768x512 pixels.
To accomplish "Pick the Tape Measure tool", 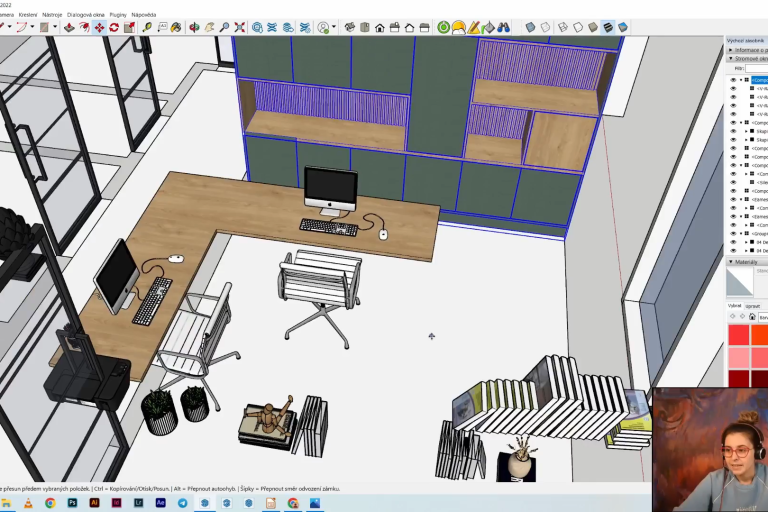I will click(x=147, y=27).
